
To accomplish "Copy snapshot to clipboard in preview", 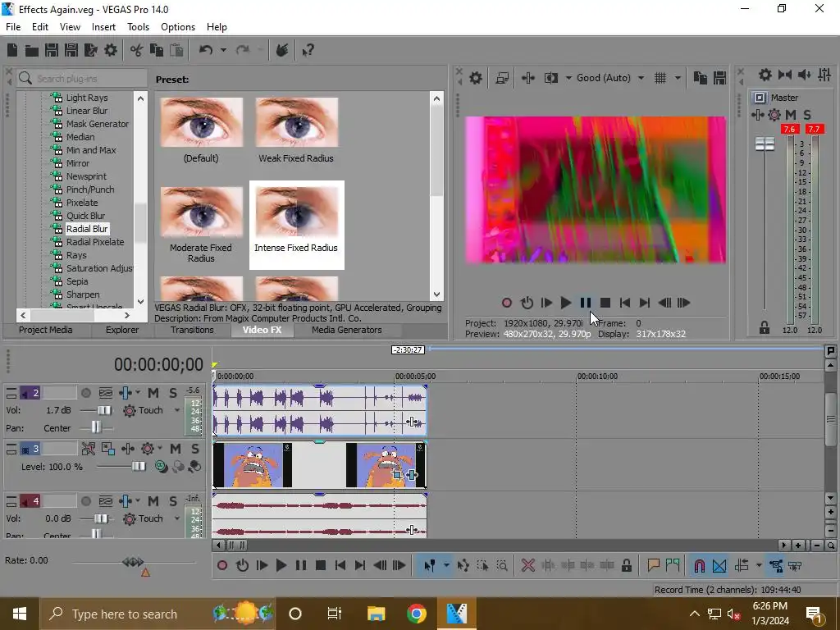I will pyautogui.click(x=701, y=78).
